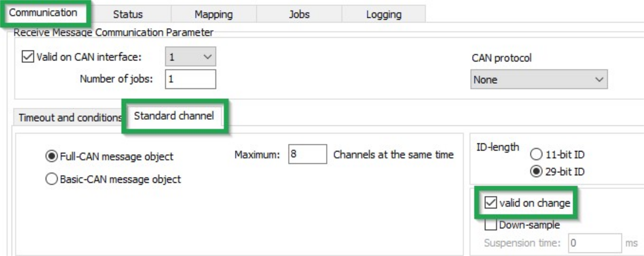Screen dimensions: 644x256
Task: Select the Jobs tab
Action: tap(299, 14)
